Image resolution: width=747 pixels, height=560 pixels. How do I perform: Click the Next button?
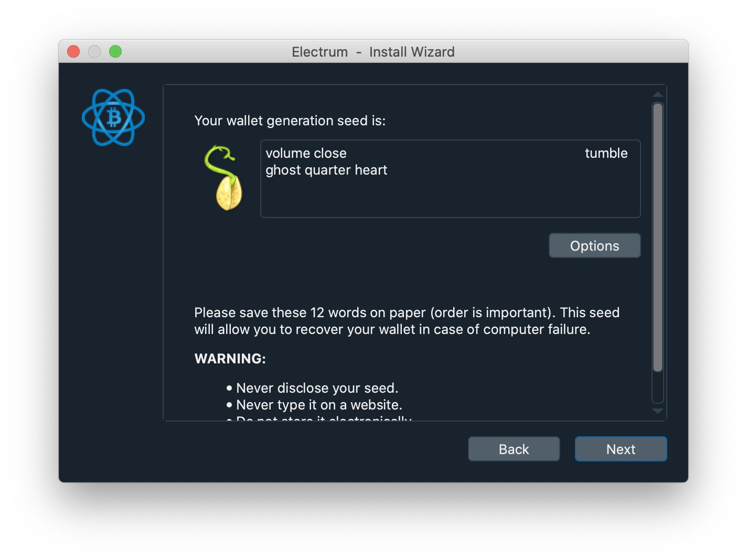[621, 449]
